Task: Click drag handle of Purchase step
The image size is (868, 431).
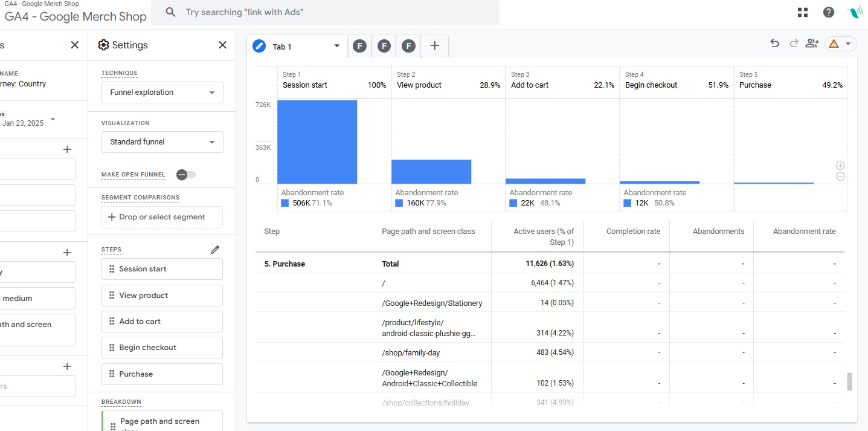Action: tap(112, 374)
